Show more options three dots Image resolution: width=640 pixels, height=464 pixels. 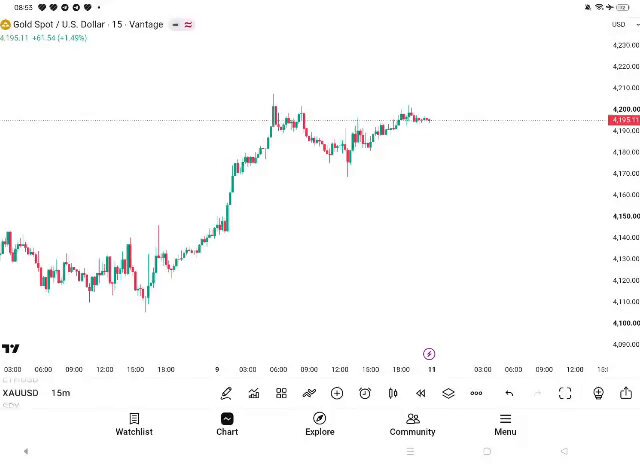pos(476,393)
